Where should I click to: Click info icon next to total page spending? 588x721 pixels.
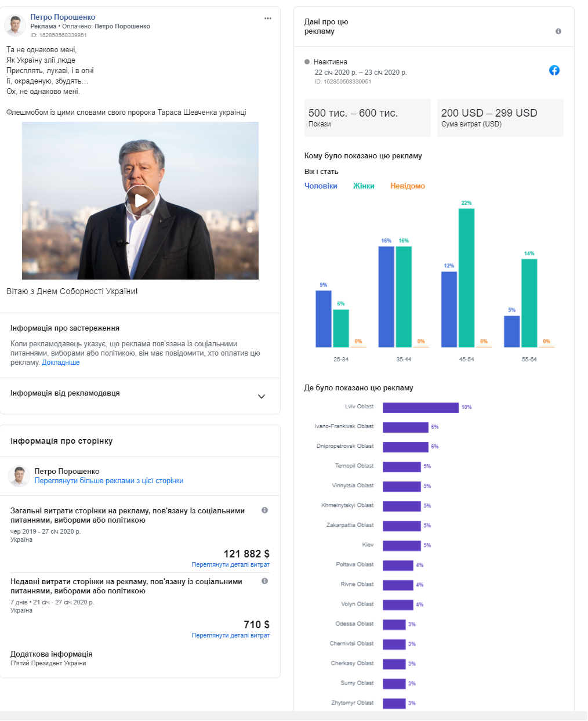click(264, 510)
